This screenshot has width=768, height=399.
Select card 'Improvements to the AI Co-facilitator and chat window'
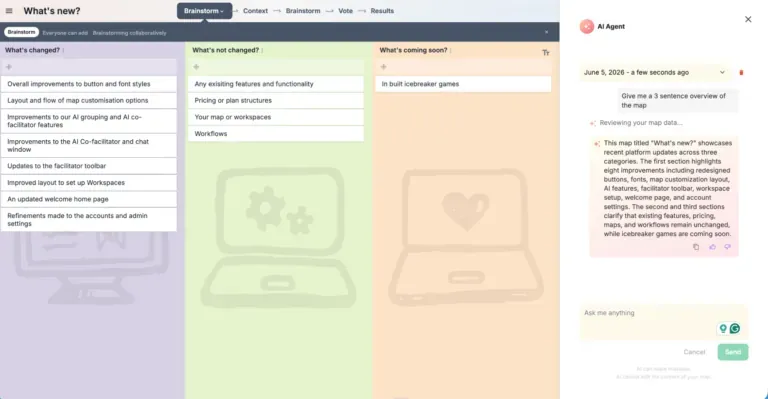89,145
